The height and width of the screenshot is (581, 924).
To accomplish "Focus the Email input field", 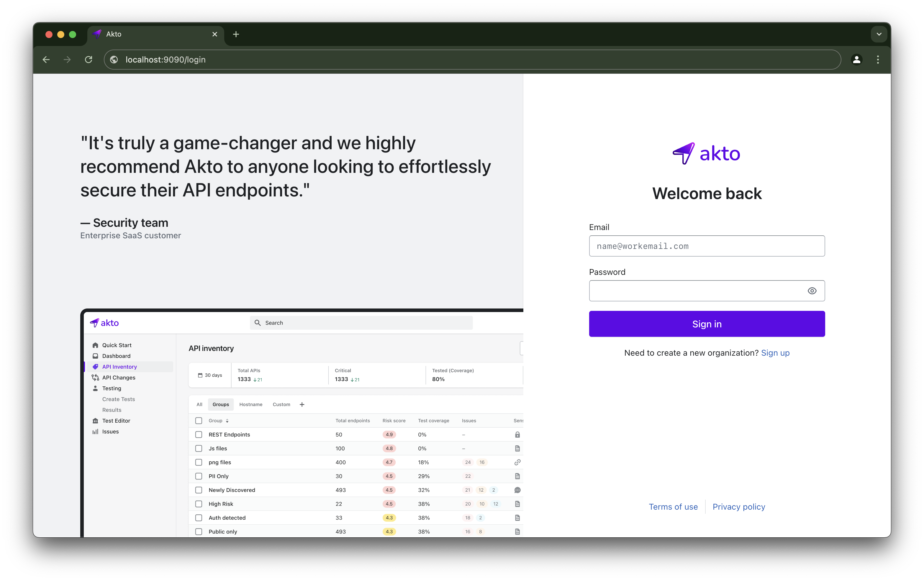I will (707, 246).
